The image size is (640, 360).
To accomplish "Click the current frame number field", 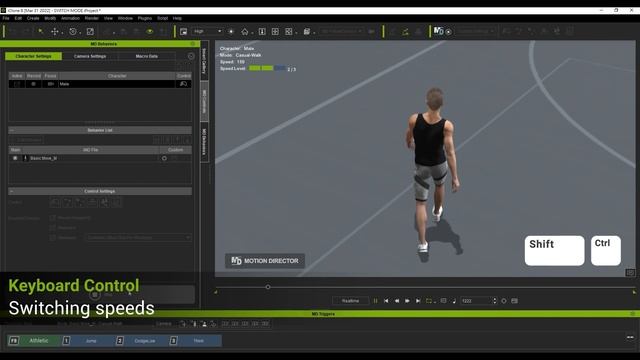I will click(x=476, y=301).
